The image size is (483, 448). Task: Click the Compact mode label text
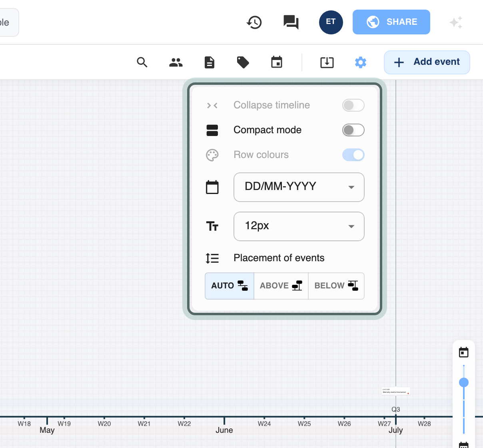(267, 130)
